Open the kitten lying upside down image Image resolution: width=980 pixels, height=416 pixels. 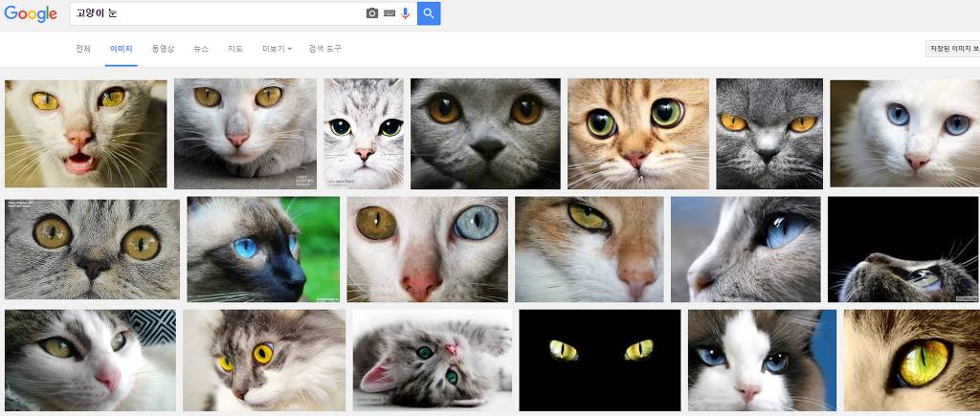pyautogui.click(x=432, y=360)
